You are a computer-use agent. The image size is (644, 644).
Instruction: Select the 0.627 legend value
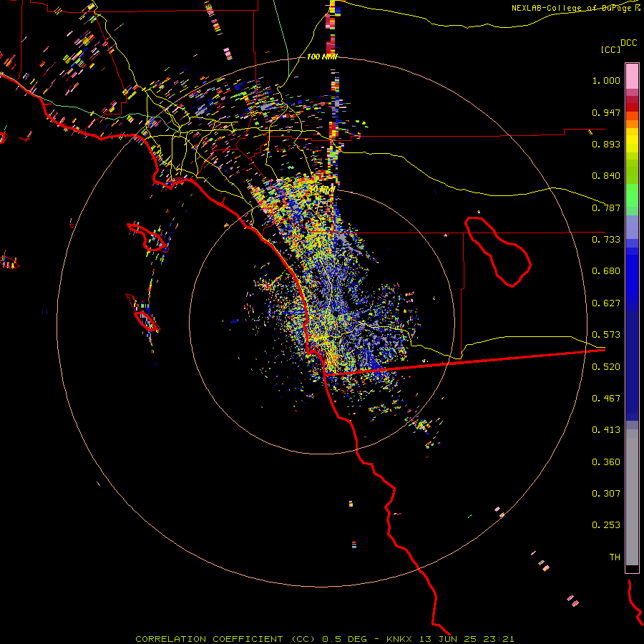(x=606, y=303)
